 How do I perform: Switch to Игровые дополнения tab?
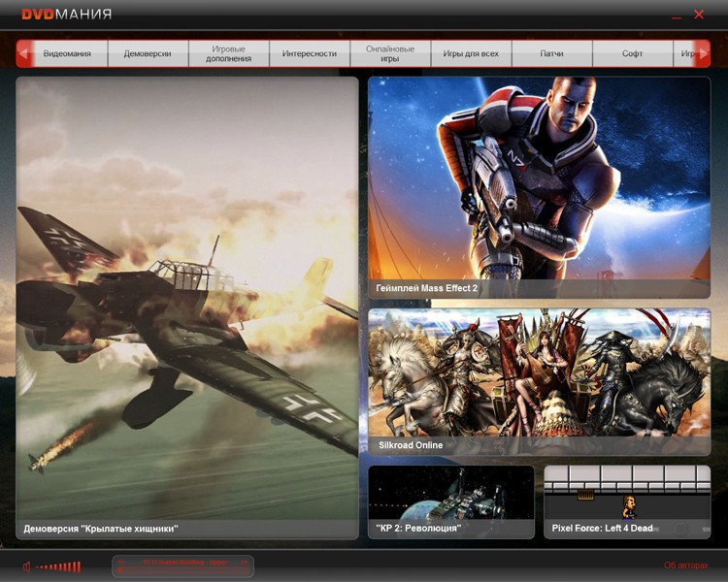click(228, 53)
